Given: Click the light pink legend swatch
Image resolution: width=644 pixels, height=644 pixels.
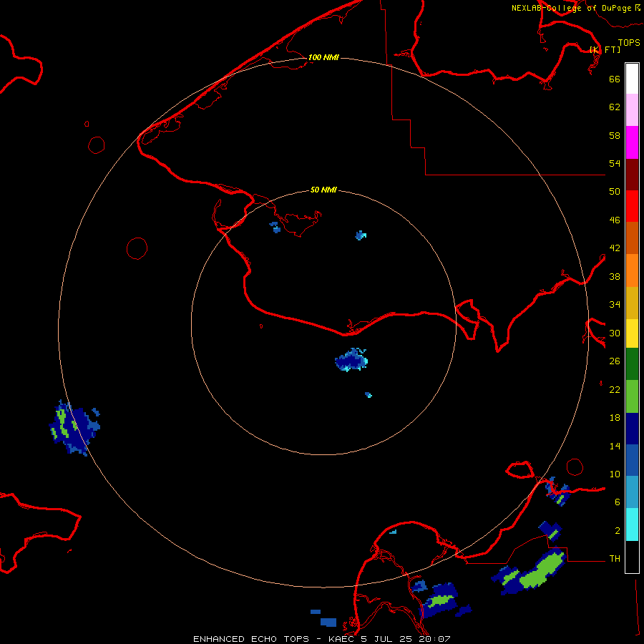Looking at the screenshot, I should pyautogui.click(x=632, y=110).
